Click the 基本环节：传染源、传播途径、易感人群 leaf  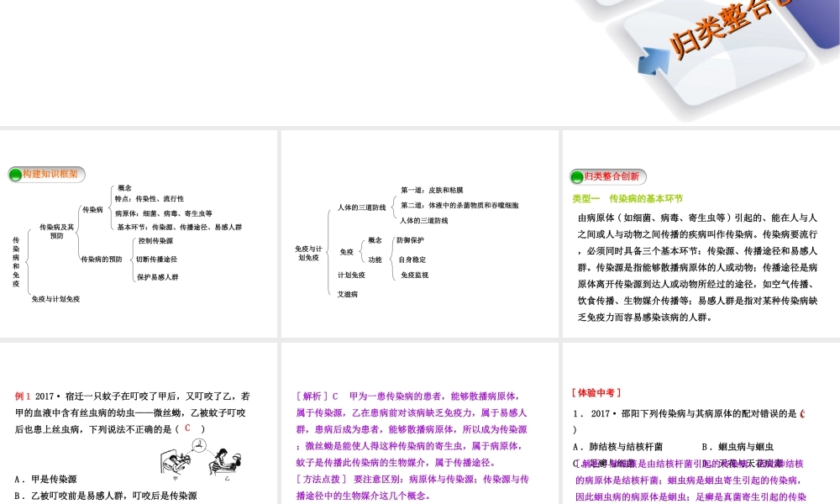(x=180, y=227)
